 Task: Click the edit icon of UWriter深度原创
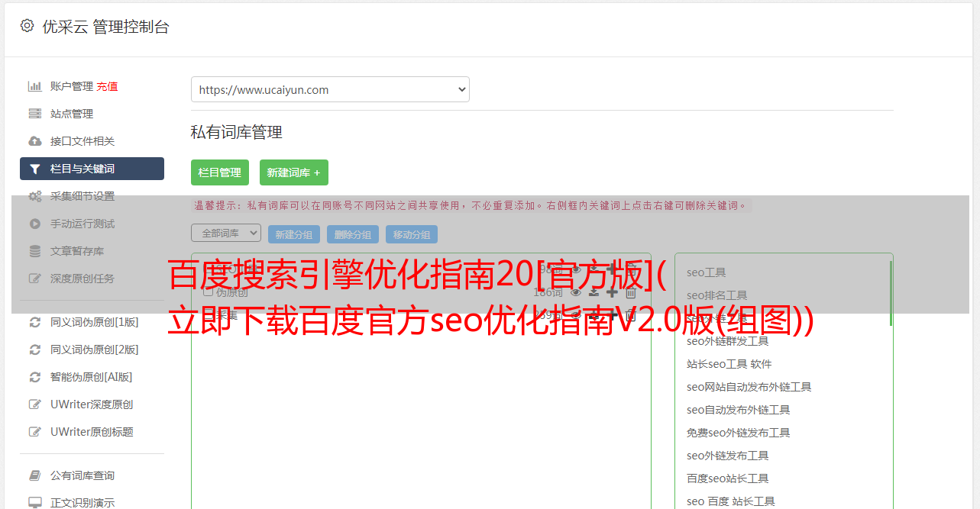(35, 404)
